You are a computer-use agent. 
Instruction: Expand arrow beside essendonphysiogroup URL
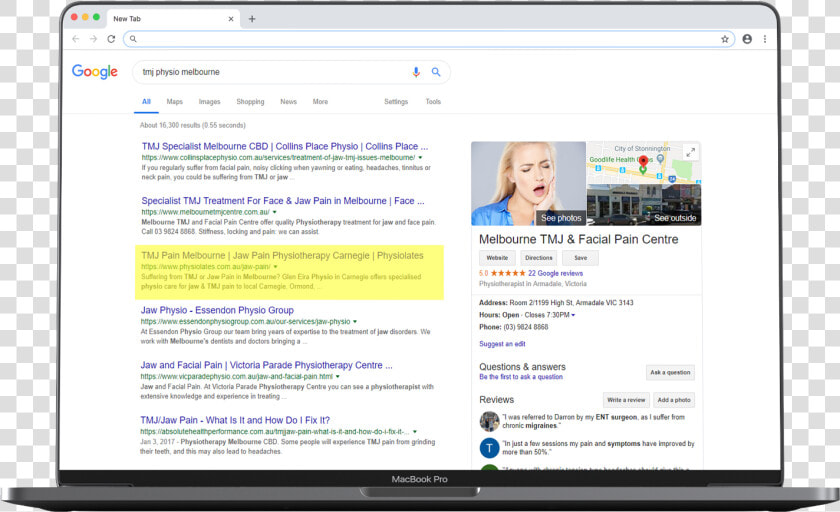tap(355, 322)
